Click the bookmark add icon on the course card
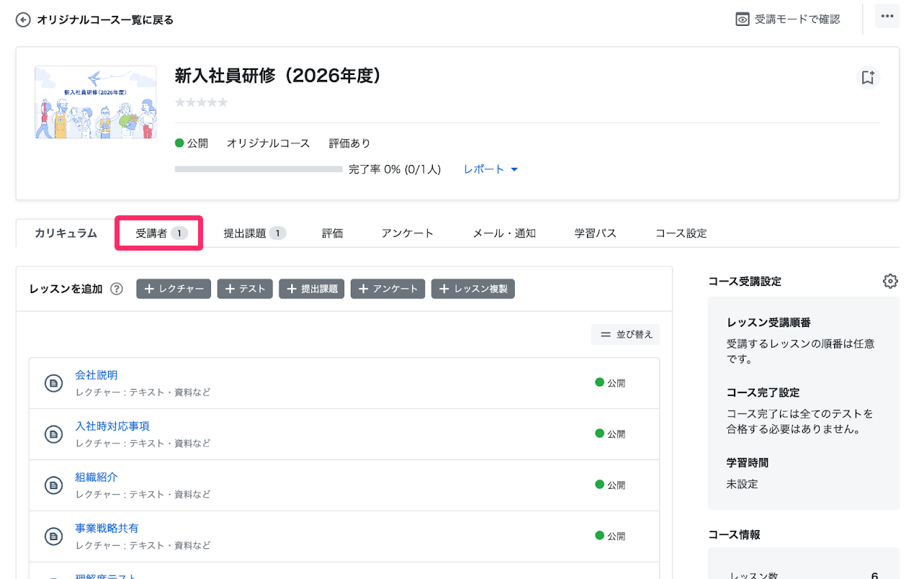Screen dimensions: 924x579 point(868,78)
